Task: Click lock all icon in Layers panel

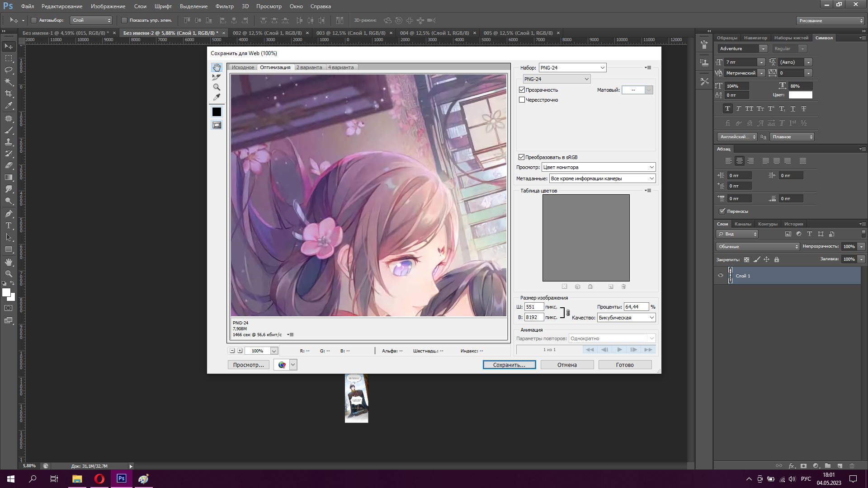Action: (x=777, y=259)
